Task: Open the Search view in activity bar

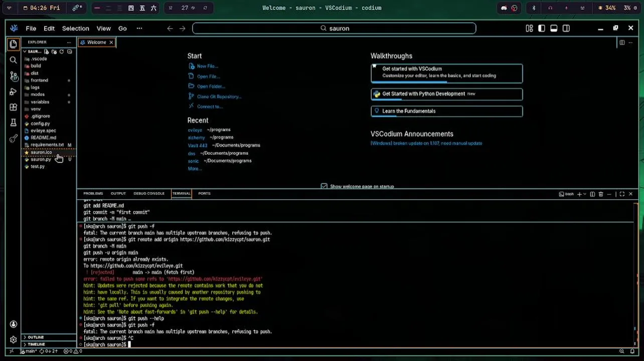Action: point(13,60)
